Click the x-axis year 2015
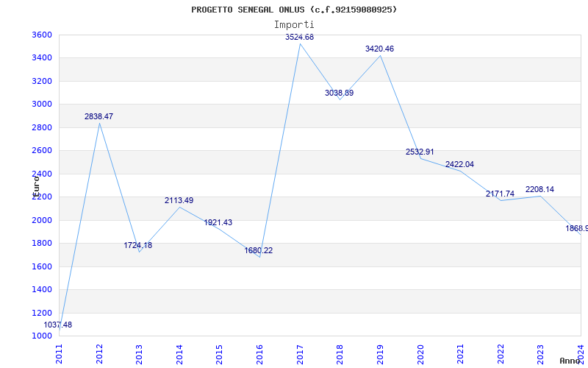The height and width of the screenshot is (368, 588). 220,354
